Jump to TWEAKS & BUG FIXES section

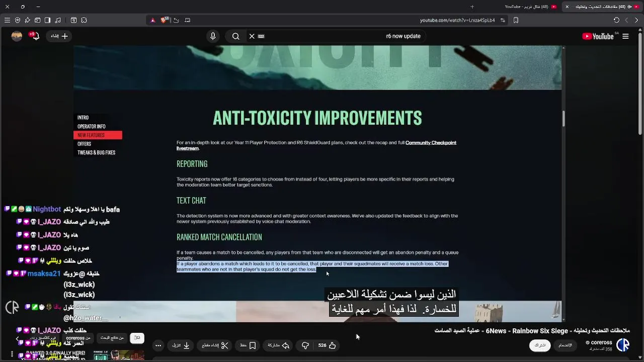coord(97,152)
